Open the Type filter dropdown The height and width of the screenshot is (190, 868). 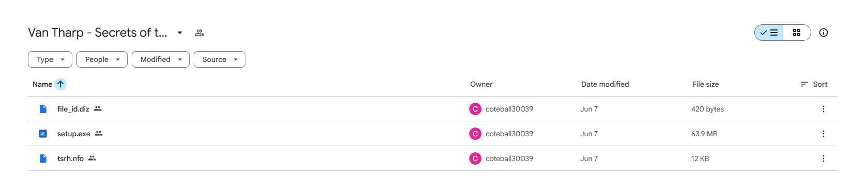click(x=50, y=59)
